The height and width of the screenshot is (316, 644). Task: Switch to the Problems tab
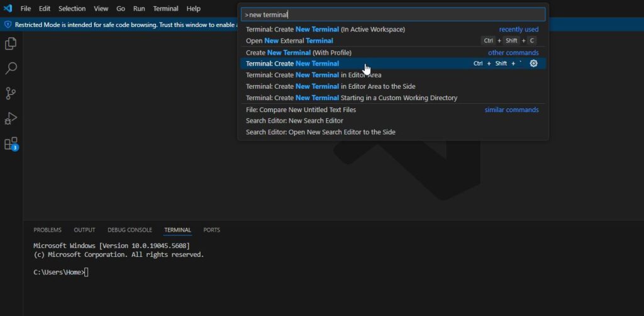47,230
